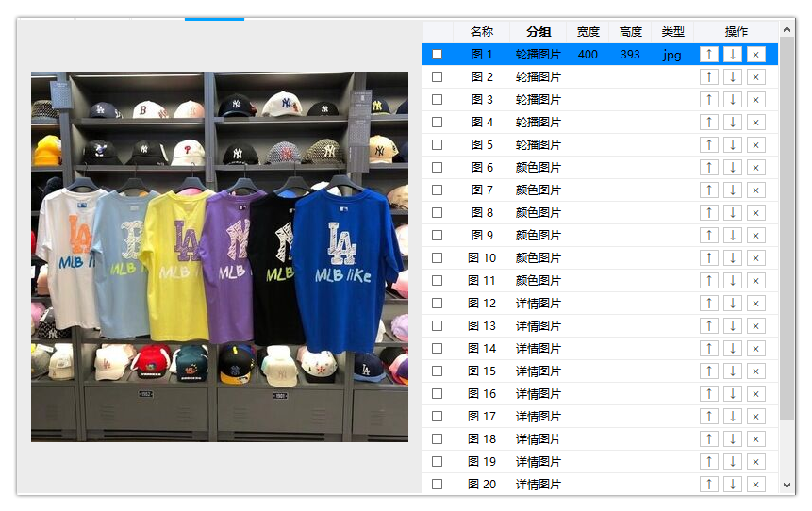Select the 图 5 row name
The width and height of the screenshot is (812, 511).
click(482, 145)
